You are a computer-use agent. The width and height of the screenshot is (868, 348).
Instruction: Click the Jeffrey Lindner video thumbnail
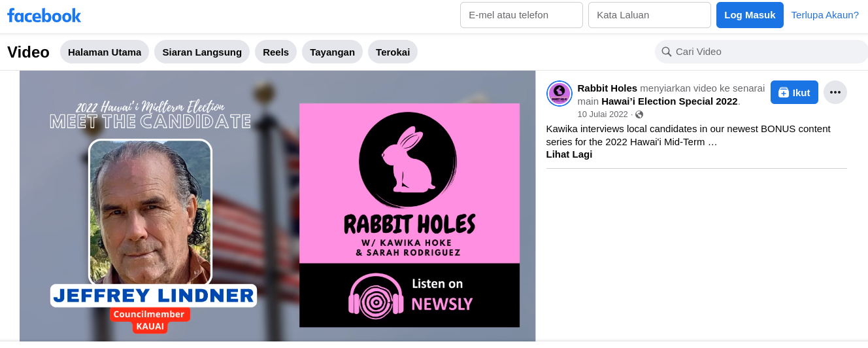click(278, 206)
